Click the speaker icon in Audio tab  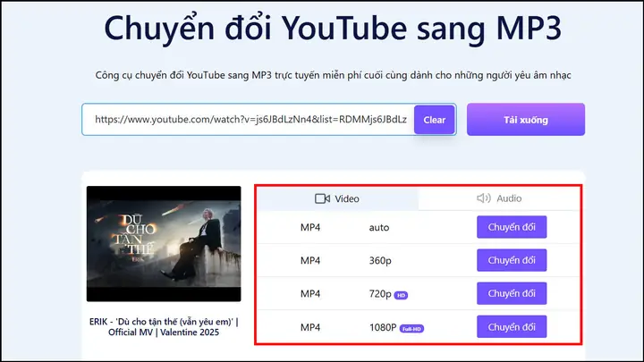click(x=483, y=198)
